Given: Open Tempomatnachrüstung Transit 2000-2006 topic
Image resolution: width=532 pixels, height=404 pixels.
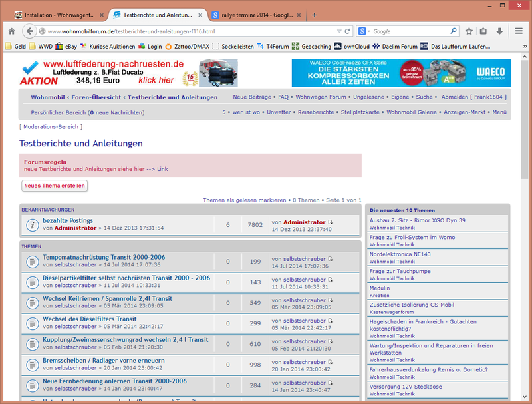Looking at the screenshot, I should pyautogui.click(x=104, y=258).
